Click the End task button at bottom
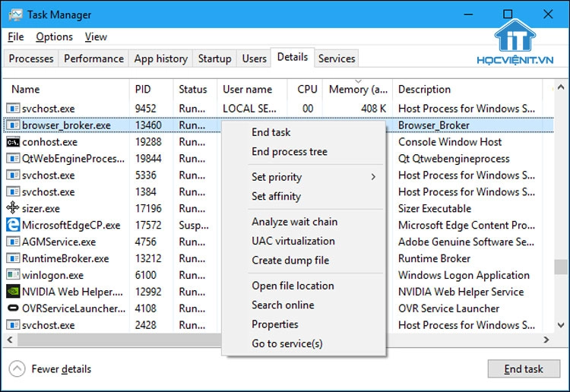This screenshot has height=392, width=570. coord(524,368)
